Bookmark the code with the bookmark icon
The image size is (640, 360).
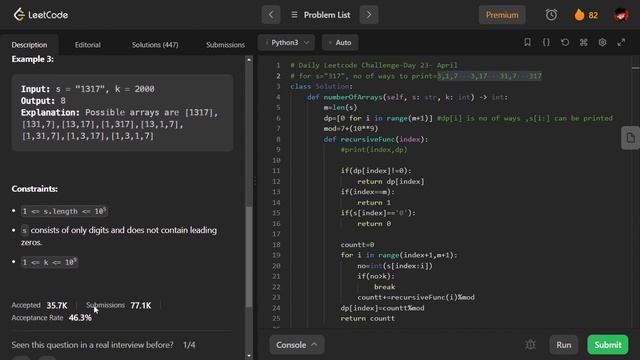tap(527, 42)
